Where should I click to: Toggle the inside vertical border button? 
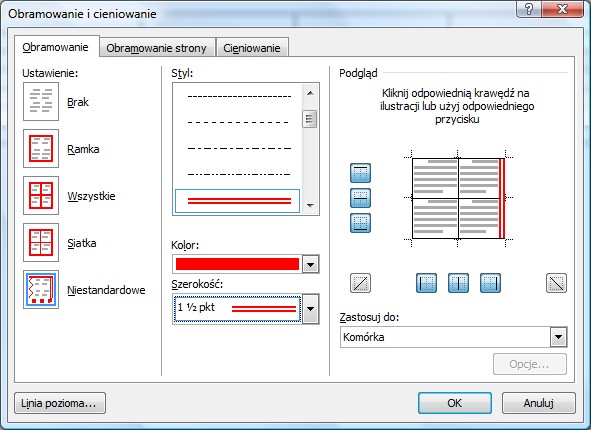[x=458, y=283]
